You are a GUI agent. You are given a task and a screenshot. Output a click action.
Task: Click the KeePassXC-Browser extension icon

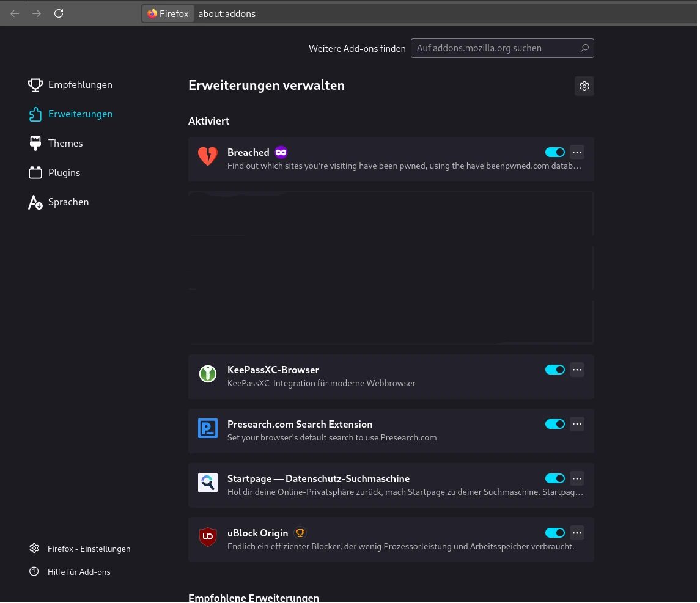tap(208, 373)
